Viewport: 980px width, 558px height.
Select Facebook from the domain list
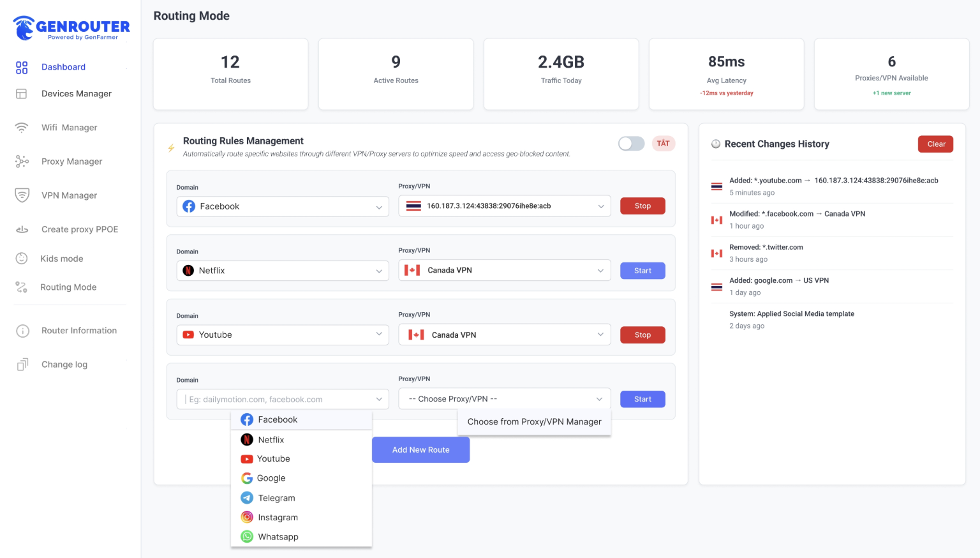[x=301, y=419]
